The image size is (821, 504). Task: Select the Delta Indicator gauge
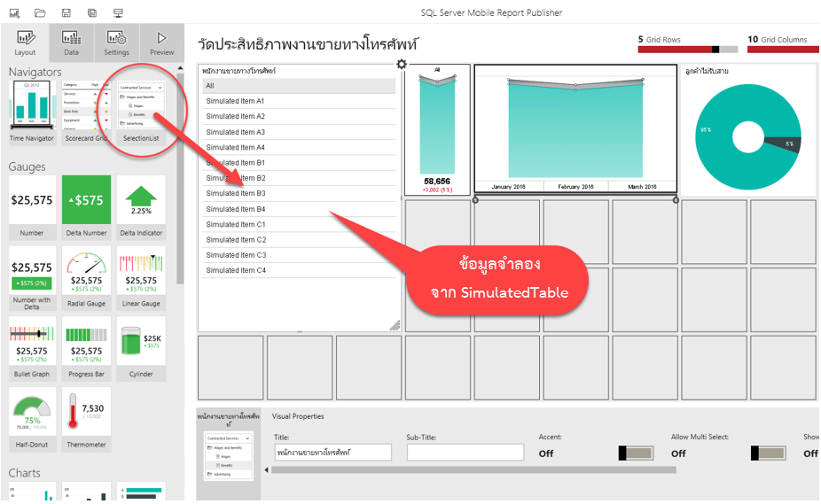click(142, 207)
